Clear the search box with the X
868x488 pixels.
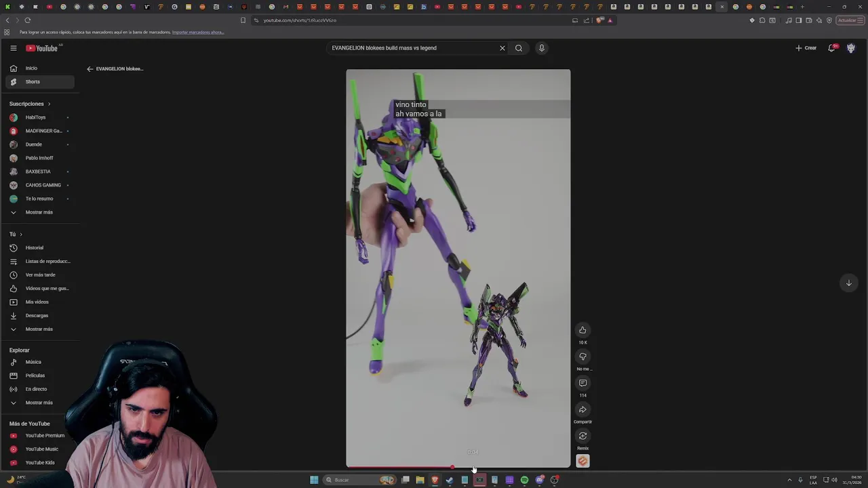(x=502, y=48)
